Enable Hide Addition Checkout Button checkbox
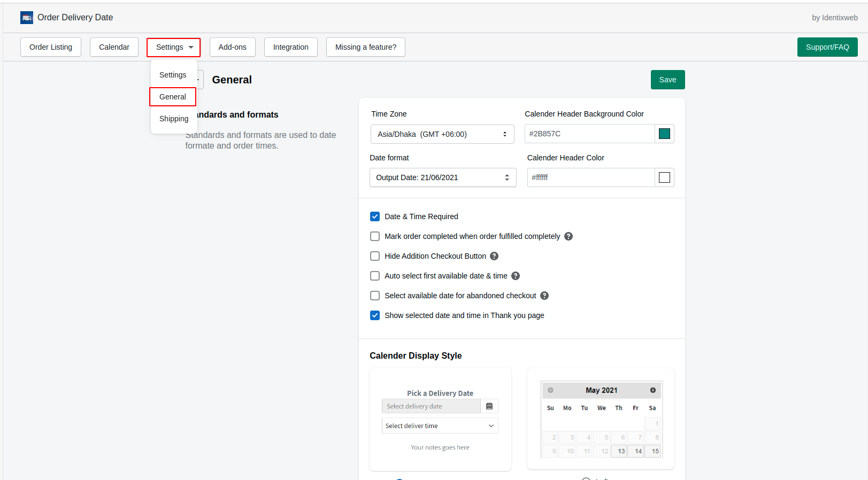 [375, 256]
